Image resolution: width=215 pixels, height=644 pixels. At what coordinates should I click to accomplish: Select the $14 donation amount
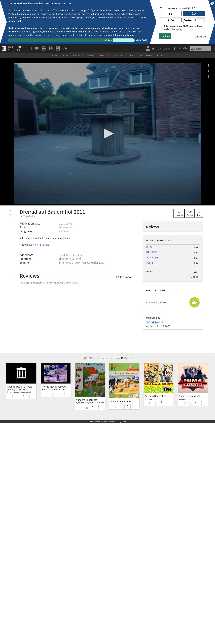click(x=194, y=14)
